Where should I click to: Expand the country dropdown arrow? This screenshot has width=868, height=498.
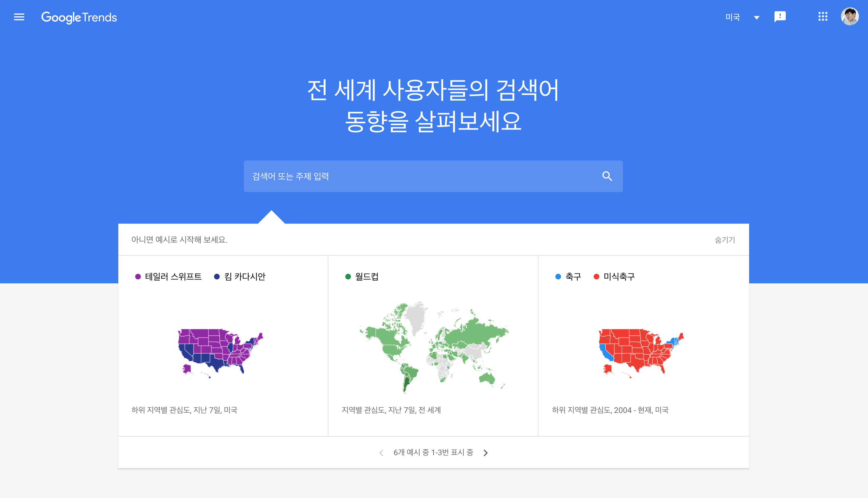(x=756, y=17)
